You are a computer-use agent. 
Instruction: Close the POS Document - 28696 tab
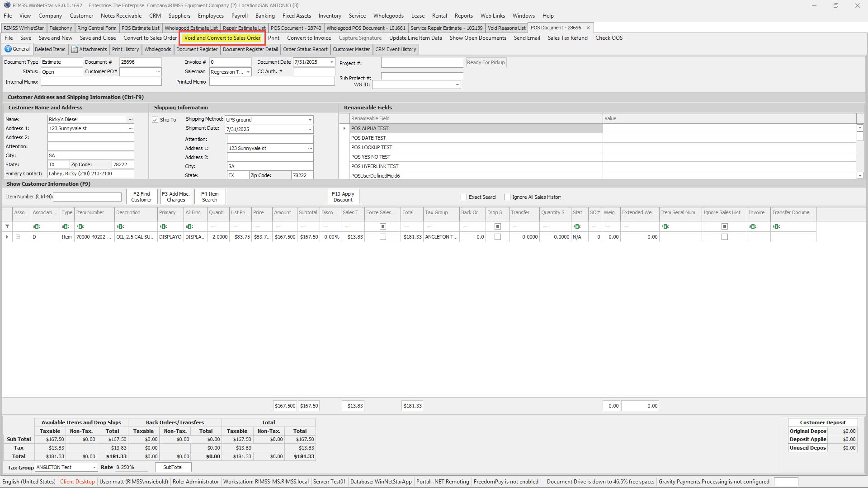click(588, 28)
